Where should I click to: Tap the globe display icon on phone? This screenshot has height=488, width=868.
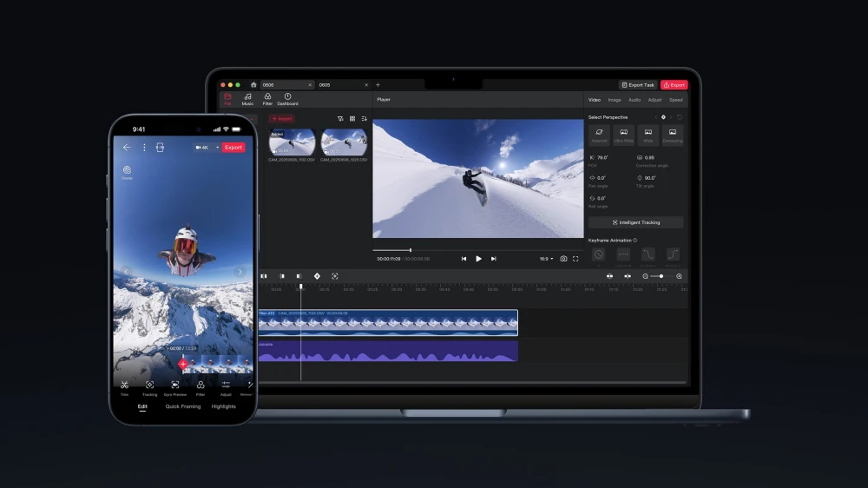coord(127,172)
